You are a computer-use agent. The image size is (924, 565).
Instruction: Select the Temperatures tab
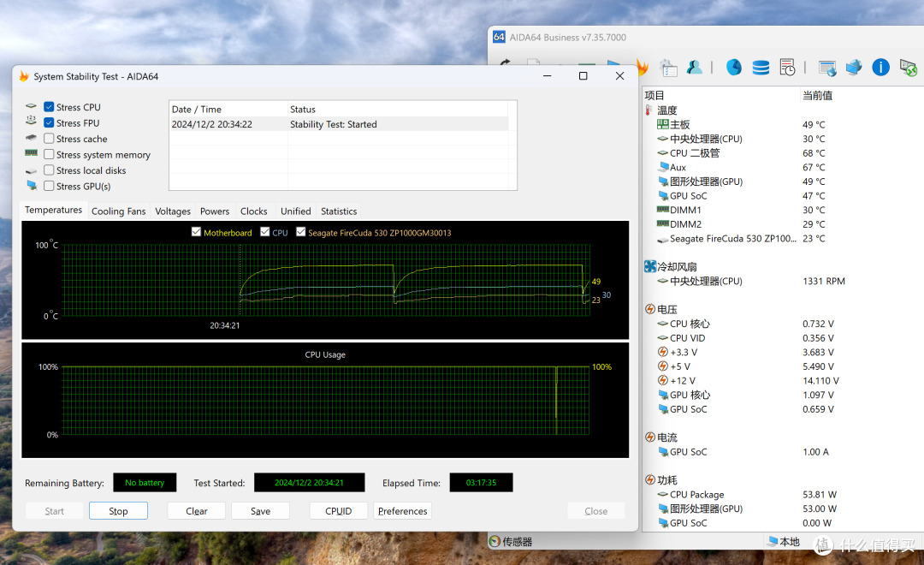[x=54, y=210]
